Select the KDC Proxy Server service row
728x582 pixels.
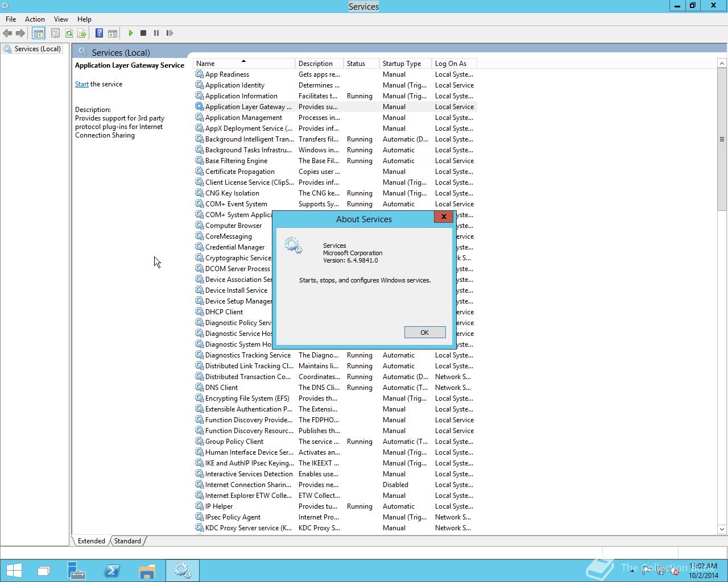334,528
